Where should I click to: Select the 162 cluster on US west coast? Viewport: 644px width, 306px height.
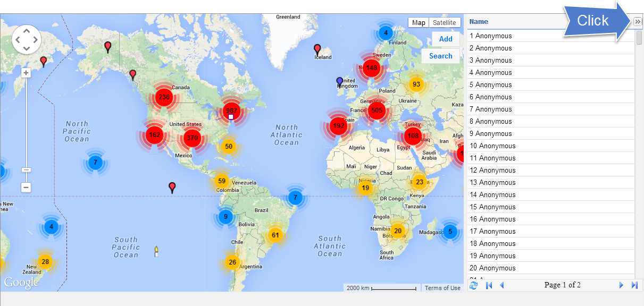[154, 134]
